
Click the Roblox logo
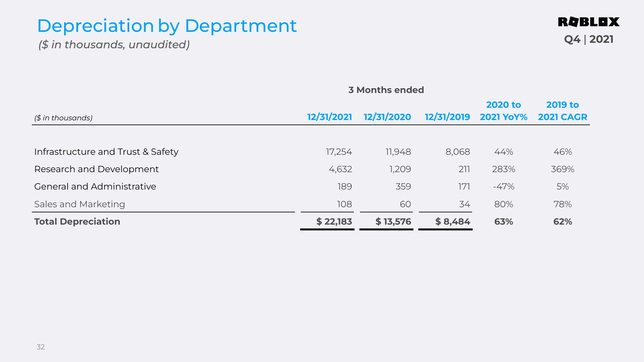(589, 22)
